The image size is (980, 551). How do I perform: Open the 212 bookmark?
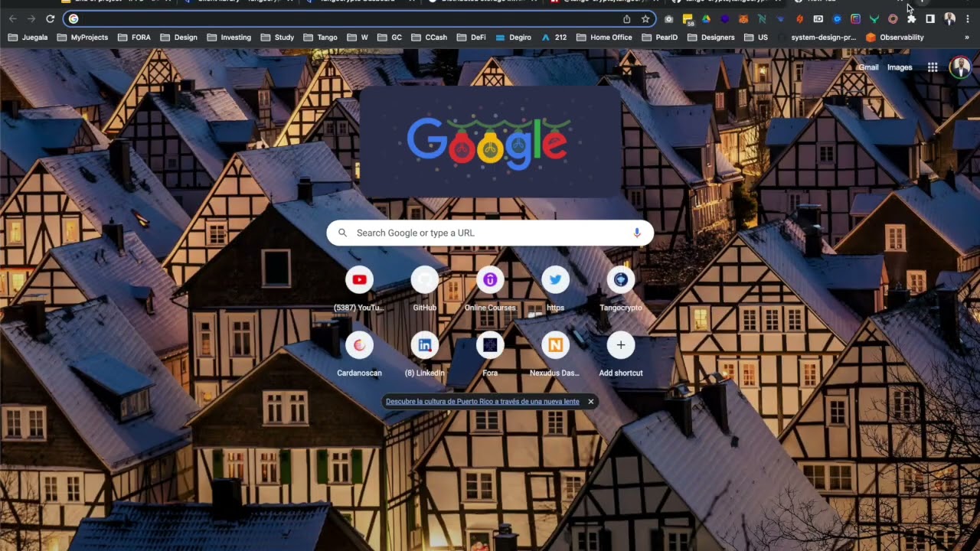coord(554,37)
